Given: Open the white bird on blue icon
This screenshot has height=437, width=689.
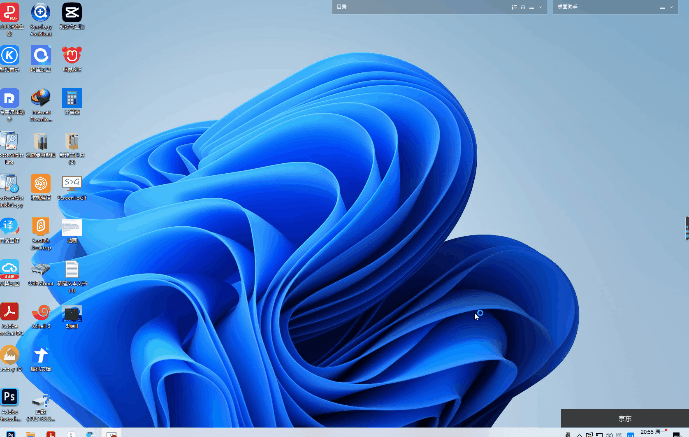Looking at the screenshot, I should [x=41, y=355].
